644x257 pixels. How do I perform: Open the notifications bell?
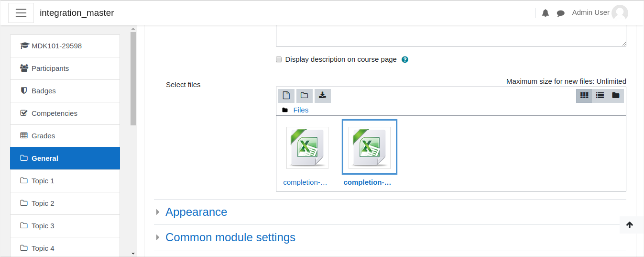tap(546, 13)
